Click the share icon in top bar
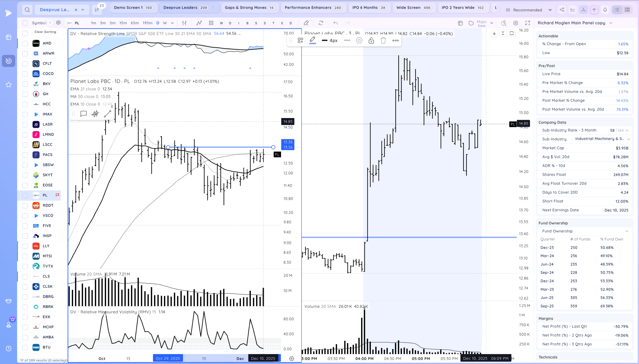This screenshot has height=364, width=639. tap(562, 10)
